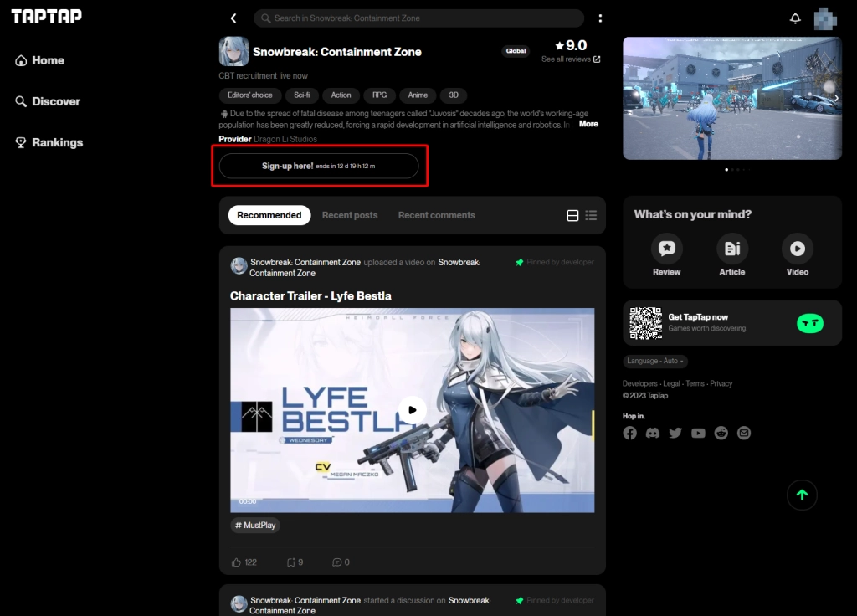Open the Terms footer link
857x616 pixels.
[x=695, y=383]
